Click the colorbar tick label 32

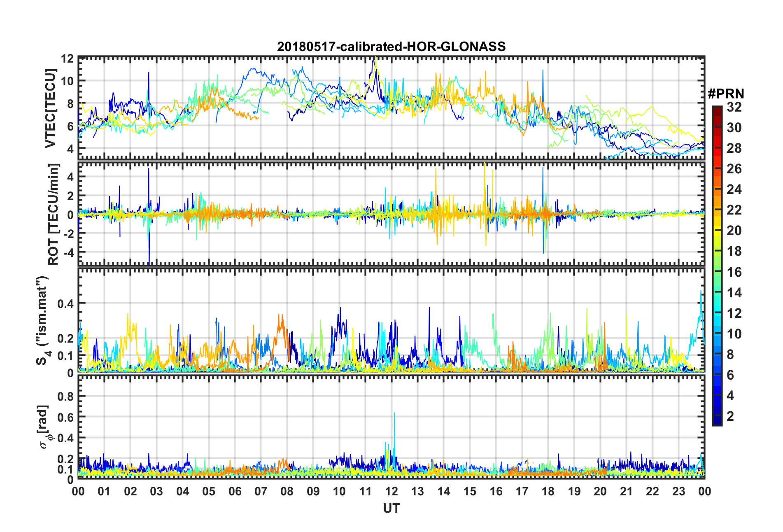[734, 107]
